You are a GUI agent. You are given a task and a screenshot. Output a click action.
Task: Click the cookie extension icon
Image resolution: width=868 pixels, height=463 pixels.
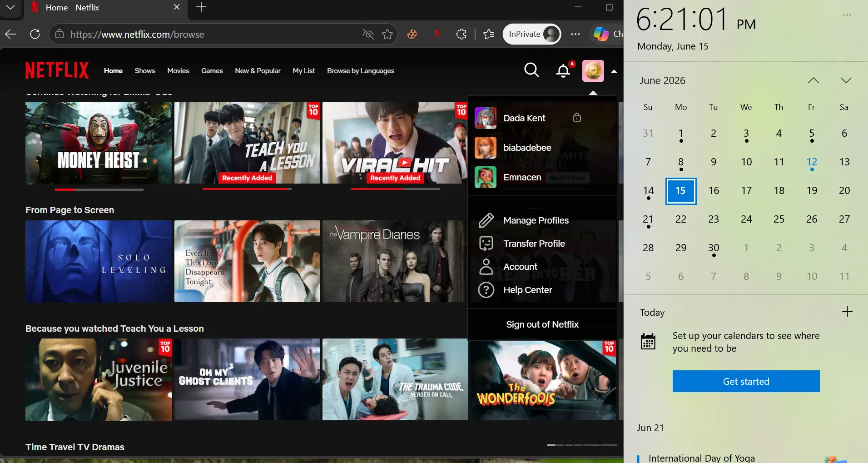(412, 34)
